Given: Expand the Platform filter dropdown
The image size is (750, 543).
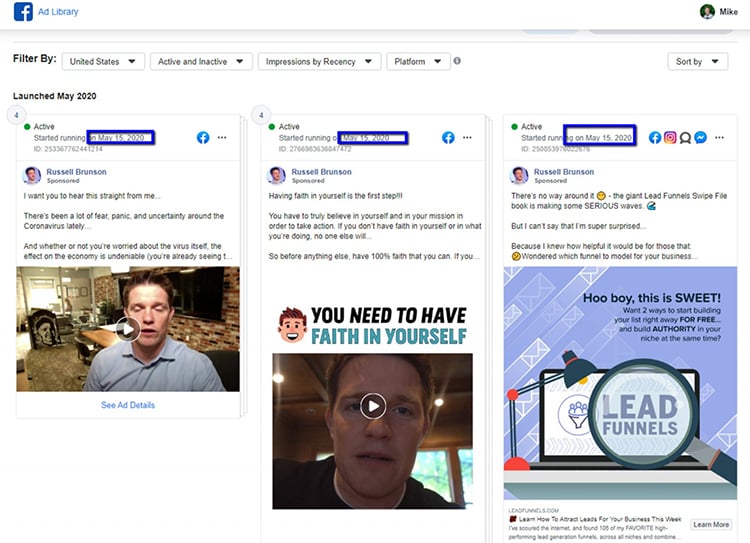Looking at the screenshot, I should tap(418, 61).
